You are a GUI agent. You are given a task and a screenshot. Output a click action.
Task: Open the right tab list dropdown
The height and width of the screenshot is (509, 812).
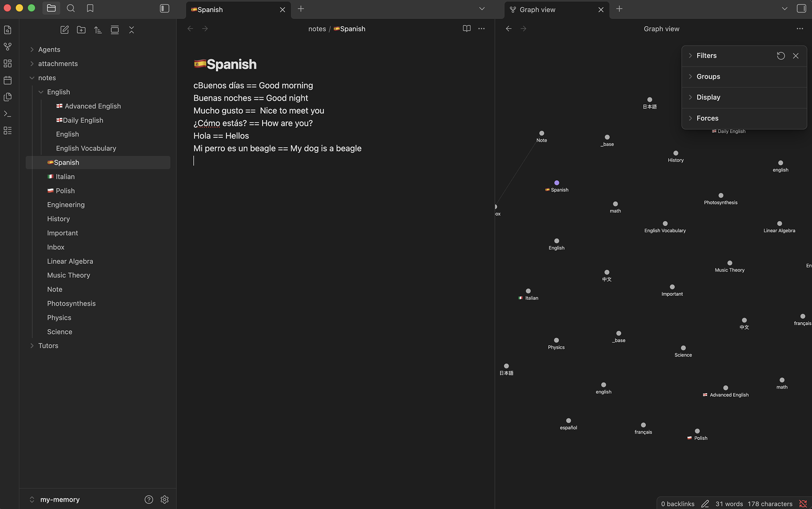[x=784, y=9]
